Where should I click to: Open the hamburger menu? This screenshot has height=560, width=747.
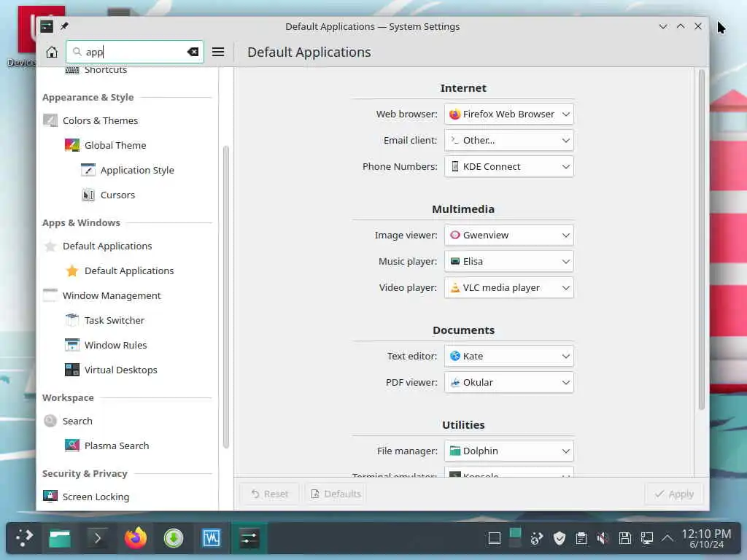click(217, 52)
